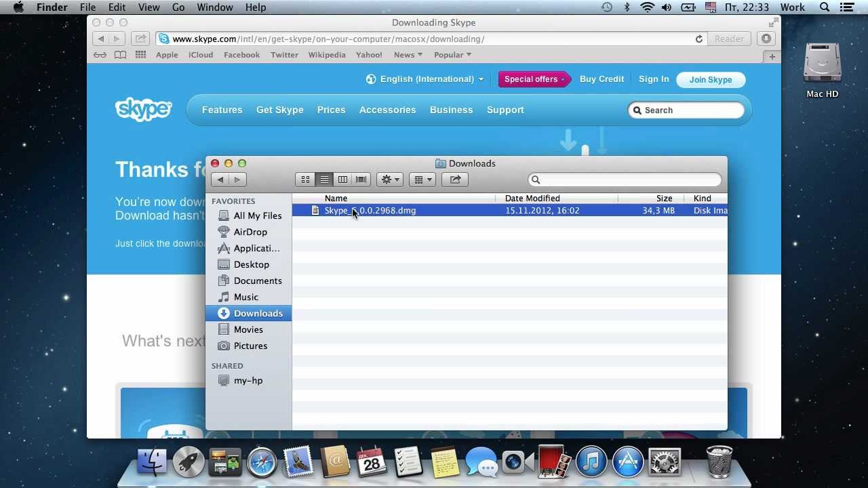
Task: Show Safari downloads list
Action: pos(766,39)
